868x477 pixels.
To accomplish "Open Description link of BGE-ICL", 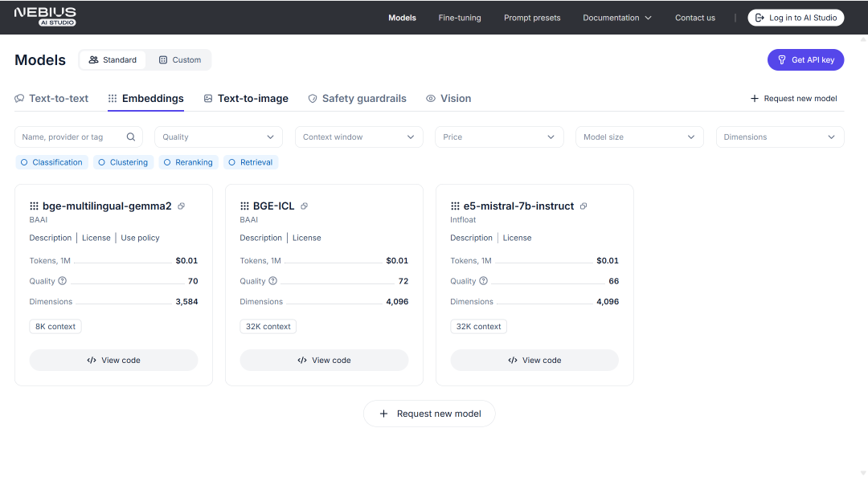I will coord(260,238).
